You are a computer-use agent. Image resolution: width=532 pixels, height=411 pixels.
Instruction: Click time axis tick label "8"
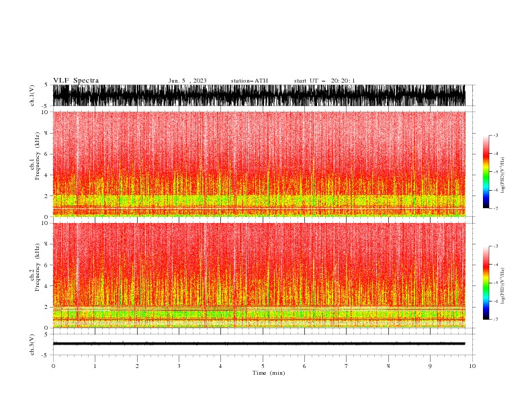(388, 366)
